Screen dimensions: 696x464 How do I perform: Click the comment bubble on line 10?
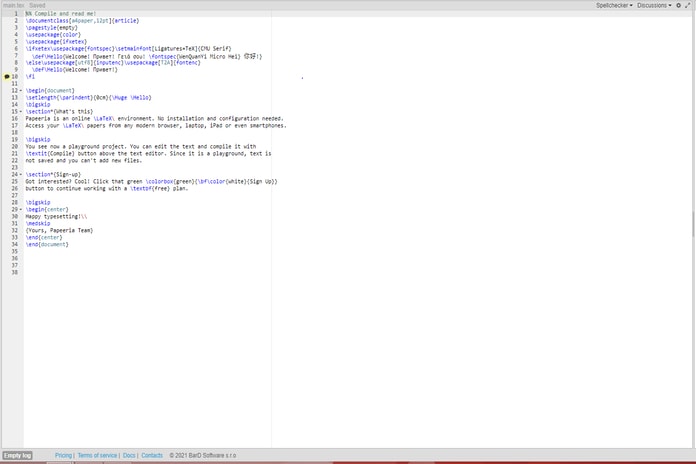[x=6, y=76]
